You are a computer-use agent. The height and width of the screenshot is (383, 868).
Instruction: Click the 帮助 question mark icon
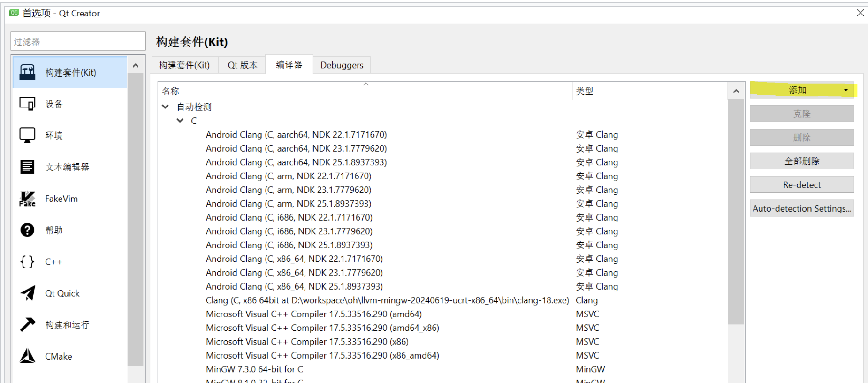[x=27, y=230]
